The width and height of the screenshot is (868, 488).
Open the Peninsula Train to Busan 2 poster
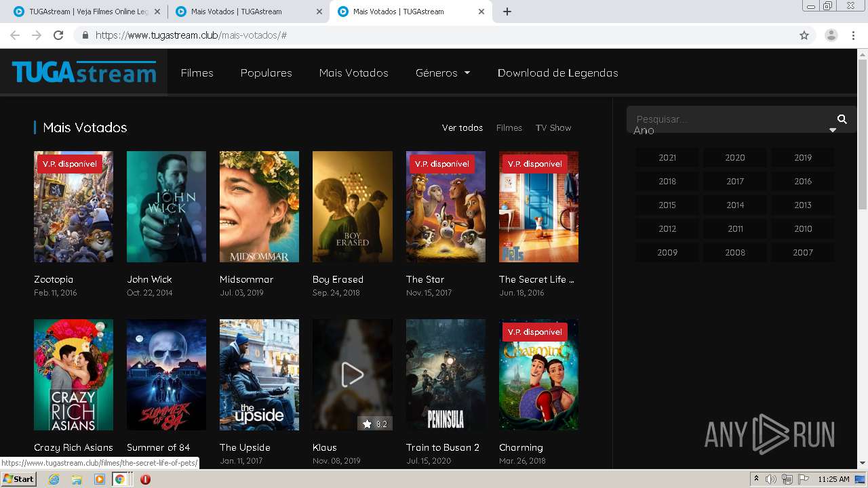click(x=446, y=375)
